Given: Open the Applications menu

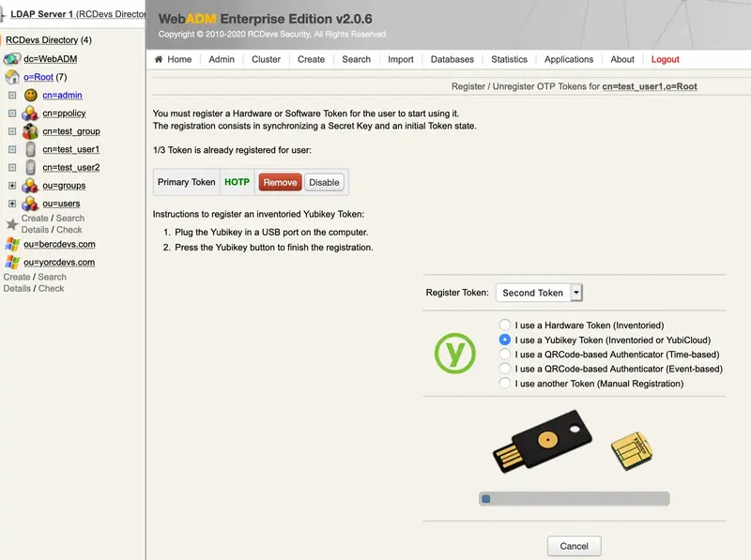Looking at the screenshot, I should [x=569, y=59].
